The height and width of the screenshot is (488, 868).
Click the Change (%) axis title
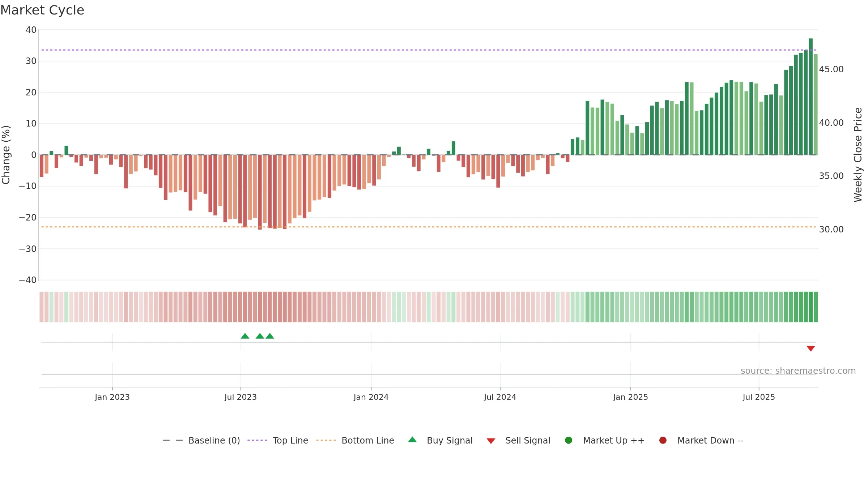click(x=6, y=155)
